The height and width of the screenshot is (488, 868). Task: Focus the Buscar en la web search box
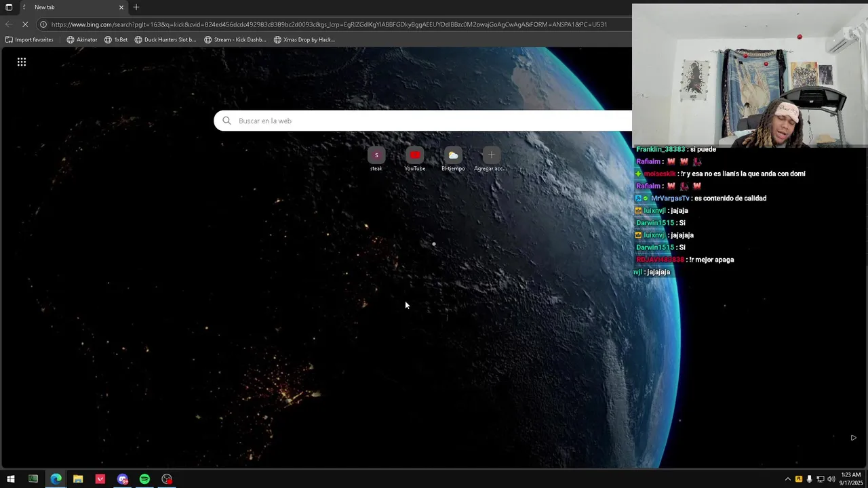[x=423, y=121]
